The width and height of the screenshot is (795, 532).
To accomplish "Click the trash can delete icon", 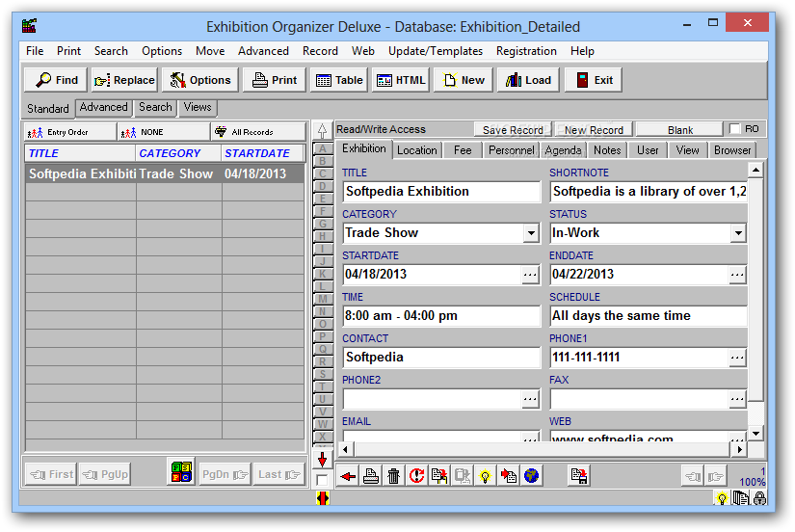I will tap(393, 476).
